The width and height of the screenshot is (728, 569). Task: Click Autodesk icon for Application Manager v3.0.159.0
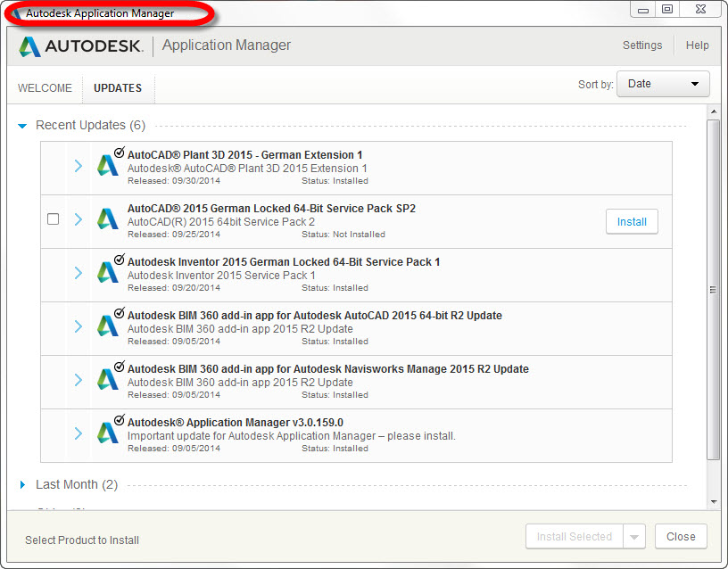click(108, 433)
